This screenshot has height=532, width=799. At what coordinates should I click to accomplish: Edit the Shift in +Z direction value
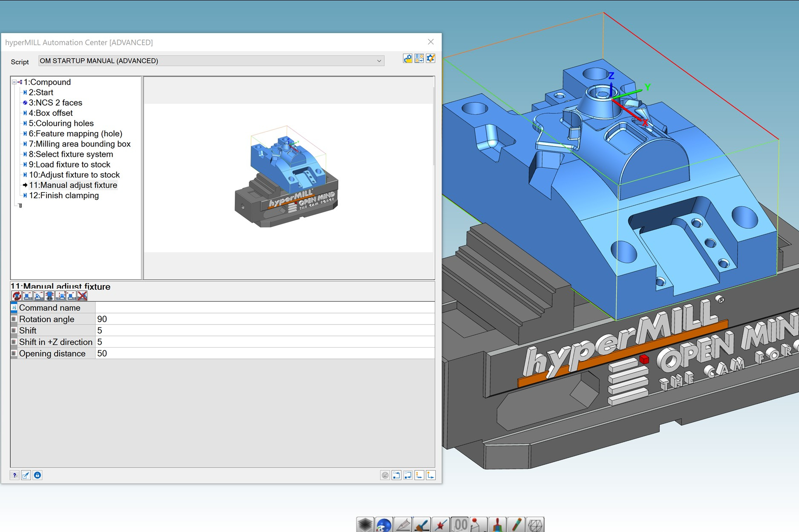pyautogui.click(x=265, y=342)
